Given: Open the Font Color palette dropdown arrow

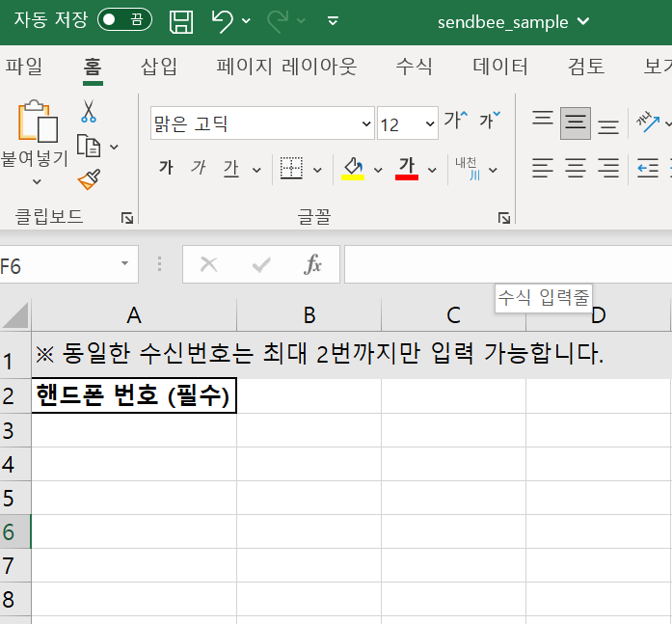Looking at the screenshot, I should 433,170.
